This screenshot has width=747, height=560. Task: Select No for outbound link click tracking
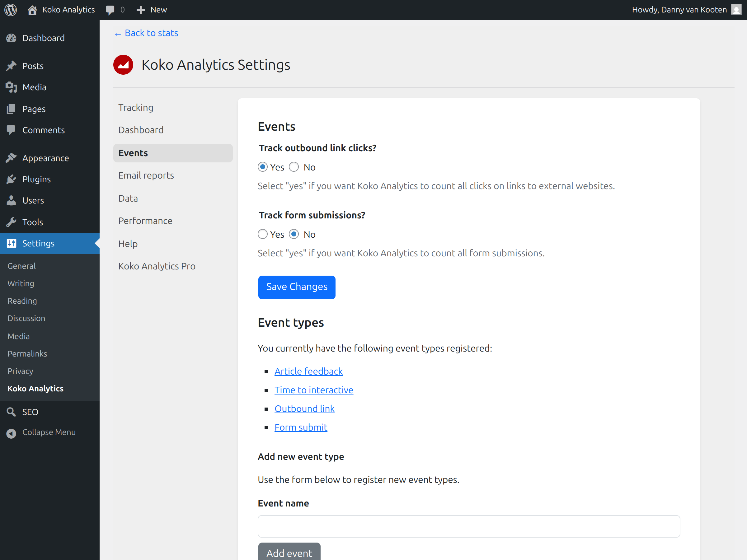(x=294, y=167)
